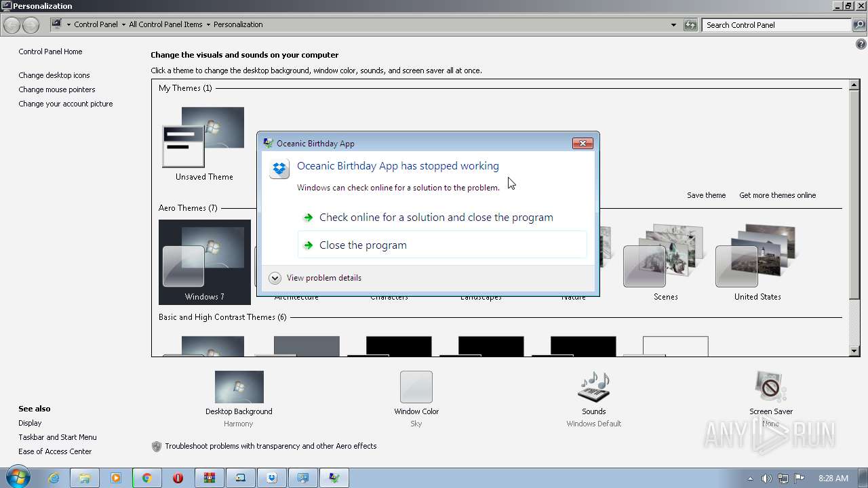
Task: Click Change your account picture link
Action: click(x=66, y=104)
